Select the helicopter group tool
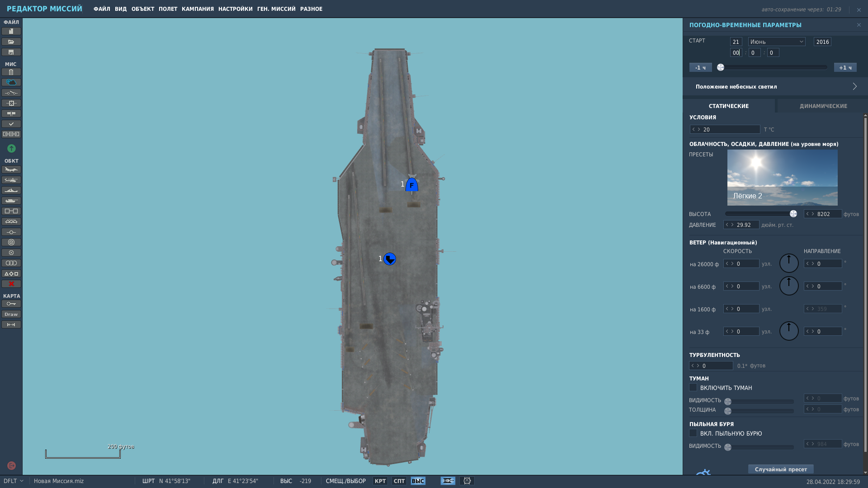This screenshot has height=488, width=868. (x=11, y=180)
